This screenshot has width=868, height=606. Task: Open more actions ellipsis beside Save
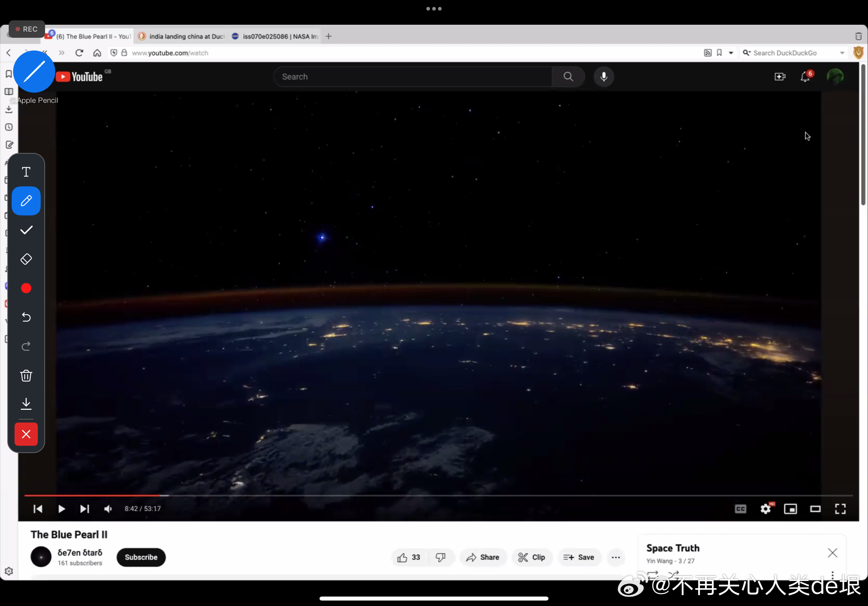615,557
